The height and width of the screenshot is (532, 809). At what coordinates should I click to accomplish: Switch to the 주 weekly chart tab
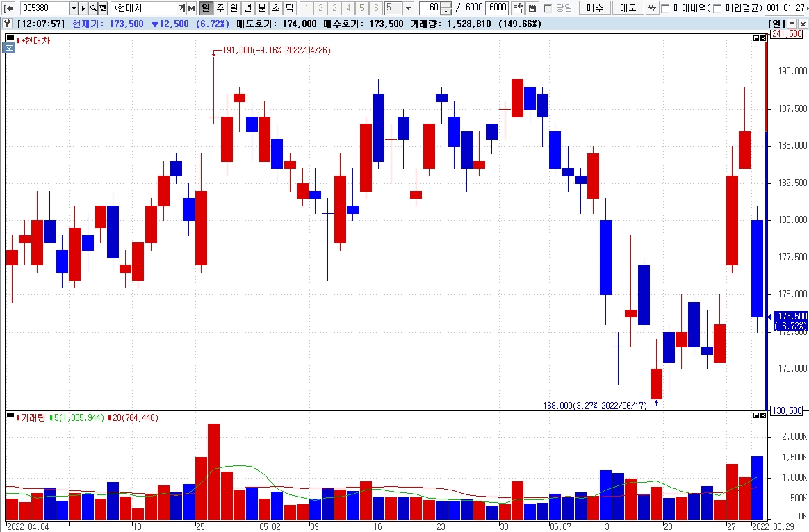[x=220, y=8]
